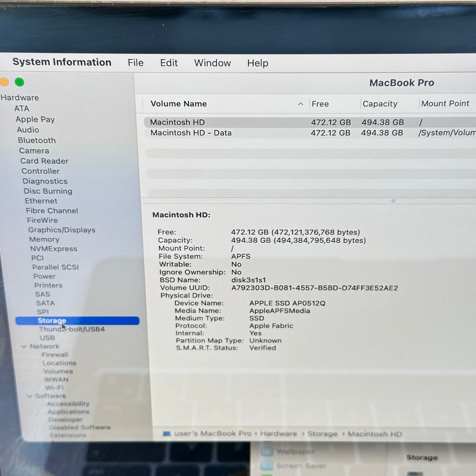Select PCI in the sidebar

coord(37,258)
